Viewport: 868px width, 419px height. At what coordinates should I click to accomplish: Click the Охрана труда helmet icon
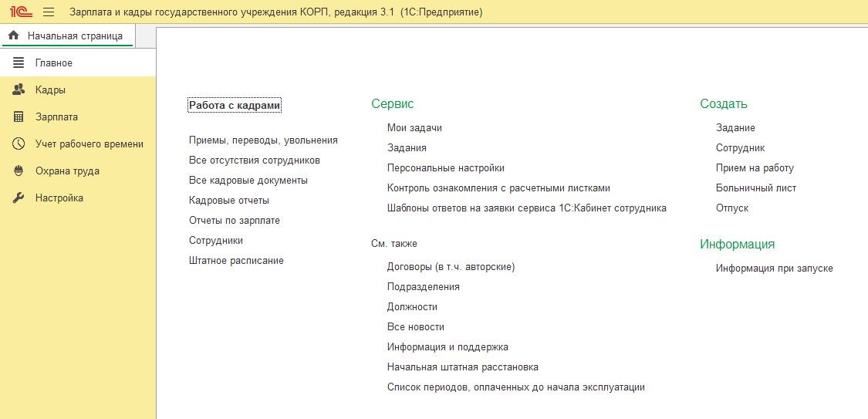(x=19, y=171)
